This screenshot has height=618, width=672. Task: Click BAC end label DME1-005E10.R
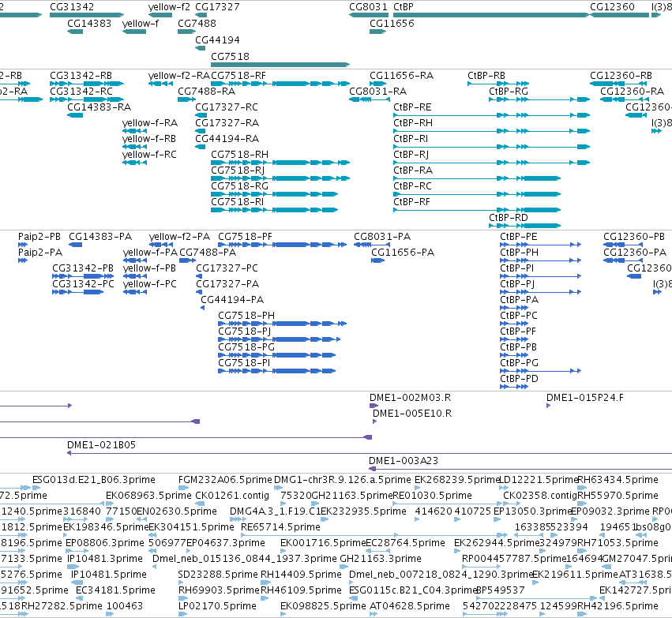tap(412, 414)
